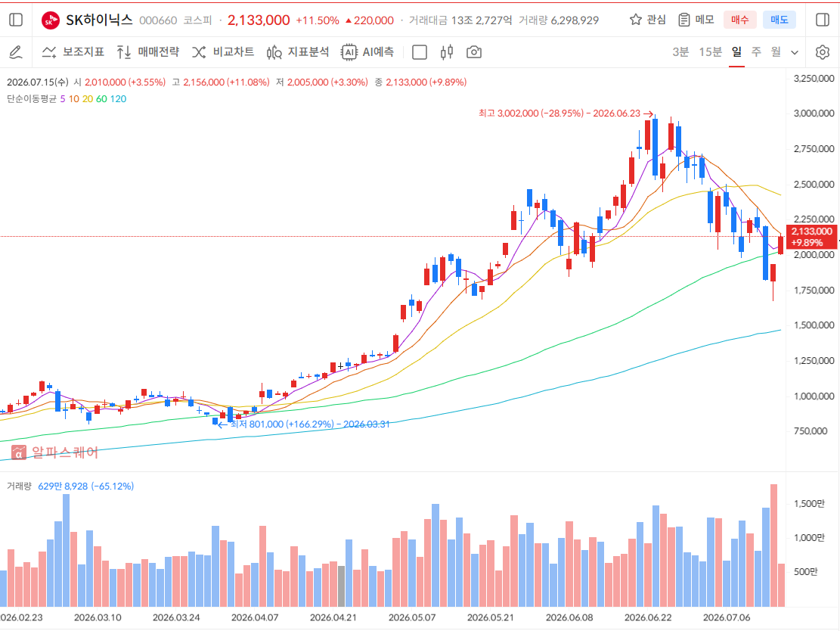Change the candlestick chart type icon
The height and width of the screenshot is (631, 840).
447,52
